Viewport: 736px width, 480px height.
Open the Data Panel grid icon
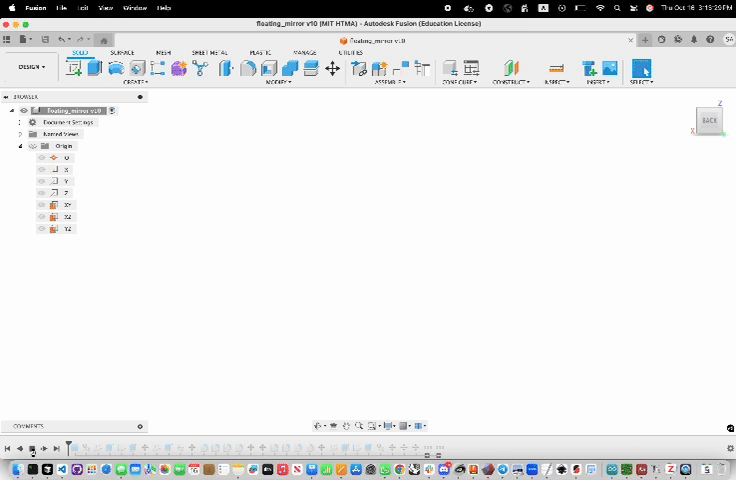[x=7, y=39]
